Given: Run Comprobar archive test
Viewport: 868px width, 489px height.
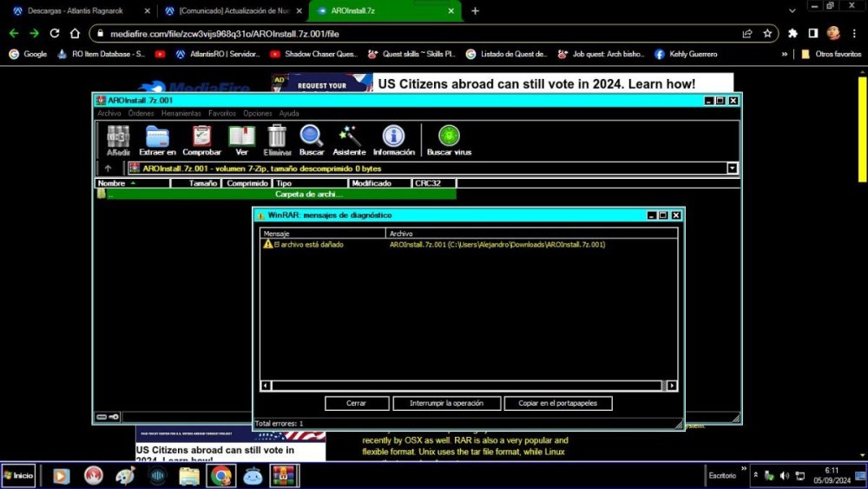Looking at the screenshot, I should pos(201,140).
